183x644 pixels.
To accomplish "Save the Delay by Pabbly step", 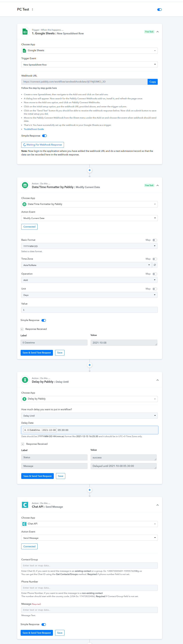I will tap(61, 476).
